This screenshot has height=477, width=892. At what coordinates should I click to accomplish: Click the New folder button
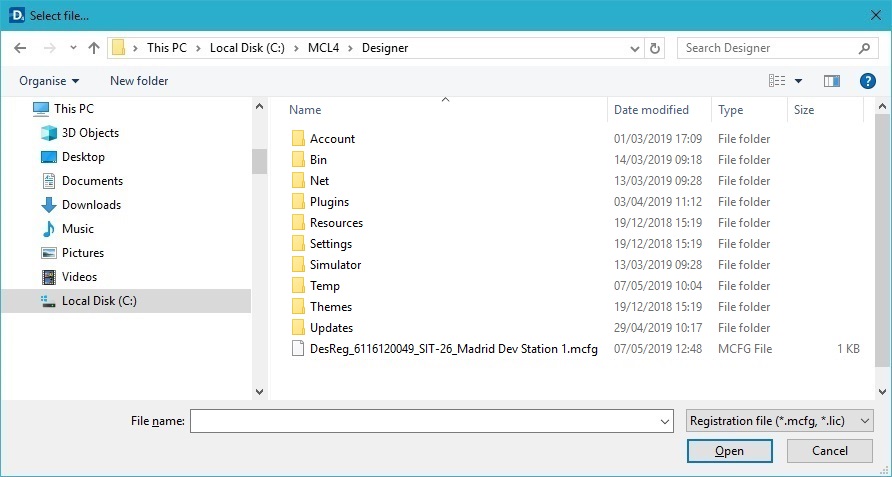pos(139,81)
